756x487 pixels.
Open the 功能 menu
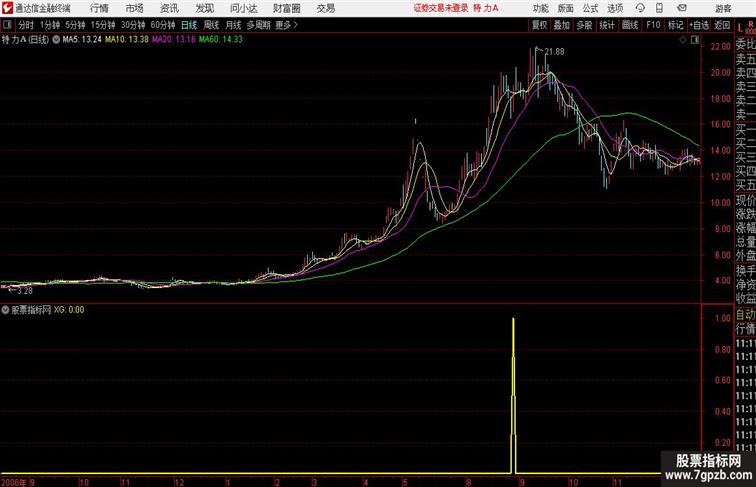[x=540, y=8]
